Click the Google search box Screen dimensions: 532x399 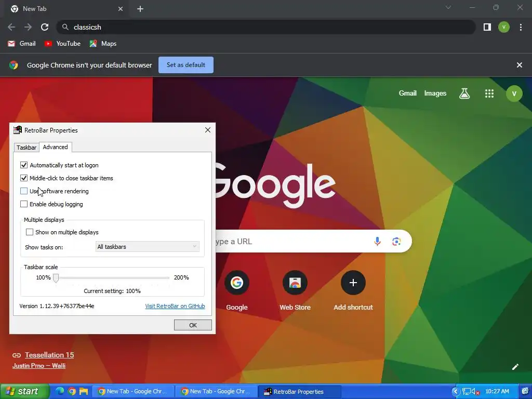point(313,241)
